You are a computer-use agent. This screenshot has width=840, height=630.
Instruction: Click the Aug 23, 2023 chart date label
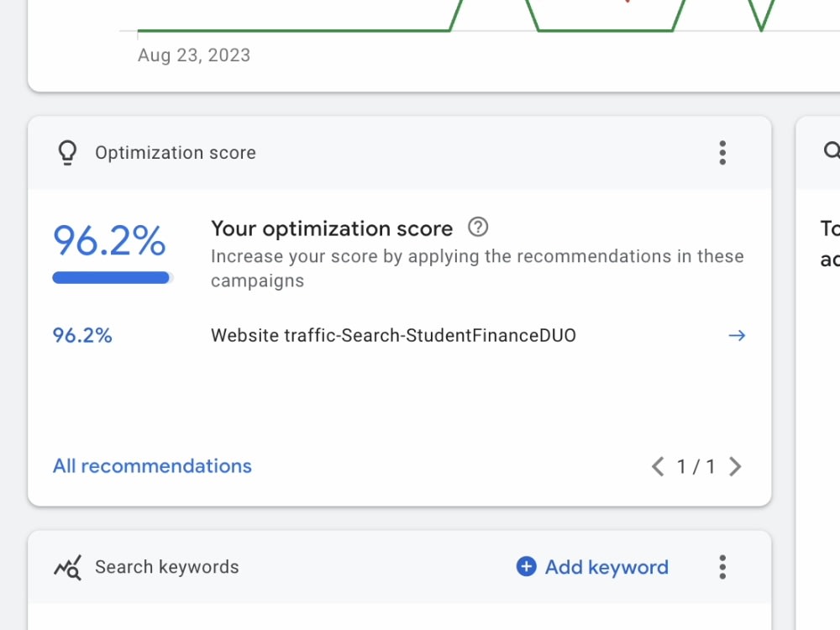(x=194, y=55)
